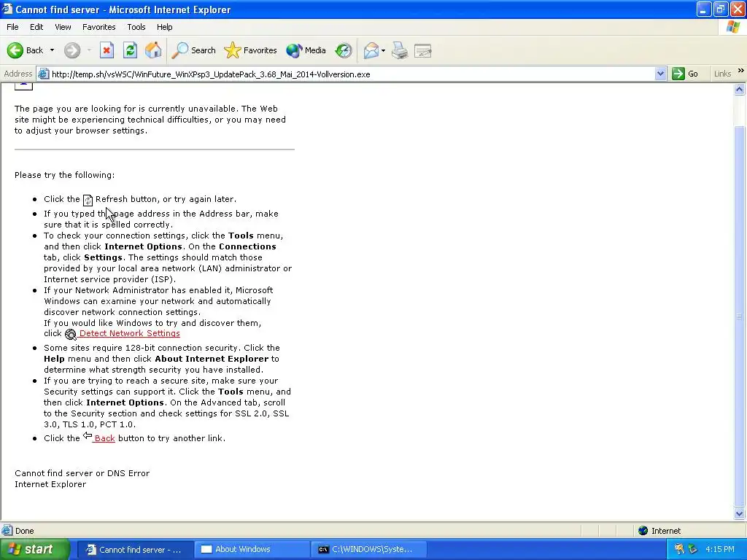Click the 'Cannot find server or DNS Error' text
This screenshot has width=747, height=560.
pyautogui.click(x=82, y=473)
